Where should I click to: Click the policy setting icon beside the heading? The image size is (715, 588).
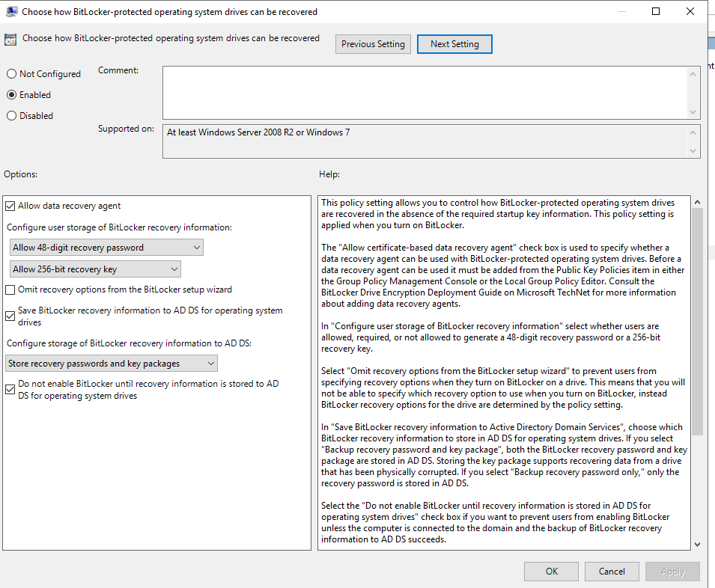click(x=10, y=40)
